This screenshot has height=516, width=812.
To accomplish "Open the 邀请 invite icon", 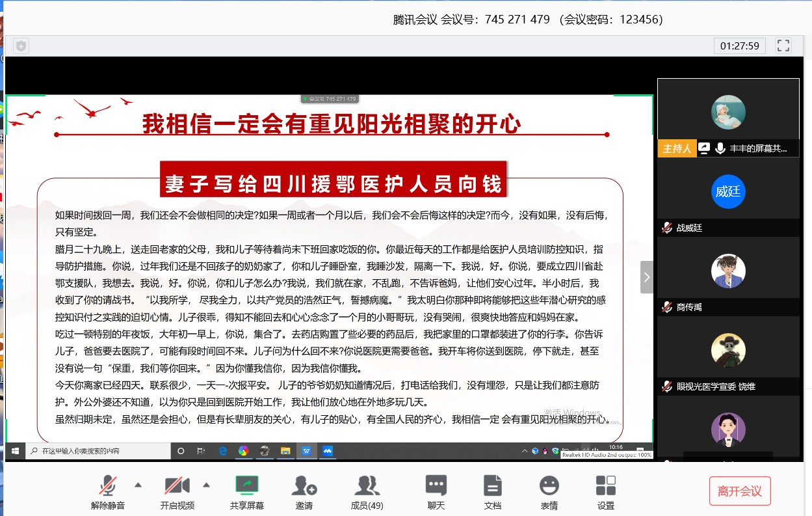I will pos(304,491).
